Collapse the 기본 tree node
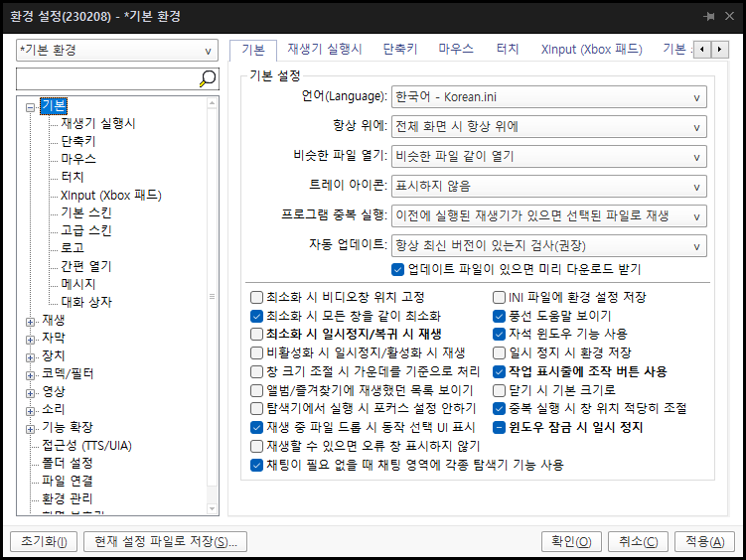Viewport: 746px width, 560px height. click(30, 108)
